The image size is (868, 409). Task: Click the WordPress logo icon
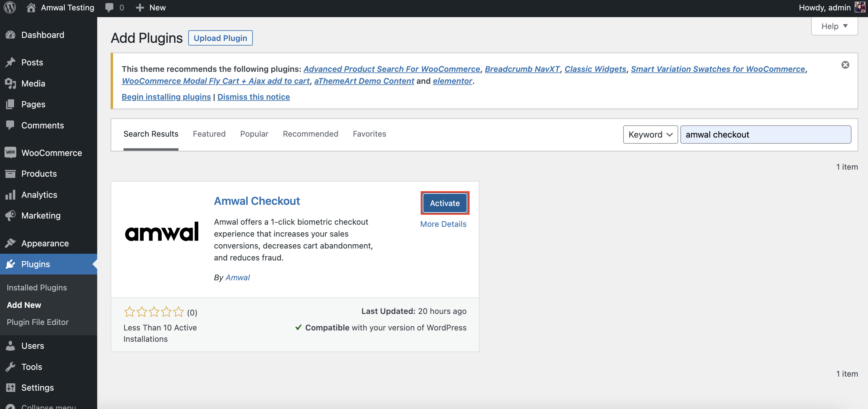[10, 7]
